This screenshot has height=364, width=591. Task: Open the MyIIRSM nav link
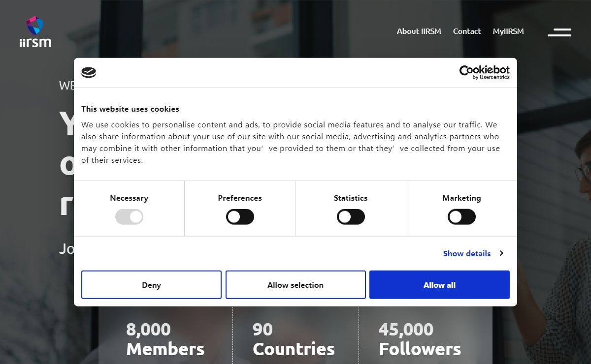[x=508, y=31]
